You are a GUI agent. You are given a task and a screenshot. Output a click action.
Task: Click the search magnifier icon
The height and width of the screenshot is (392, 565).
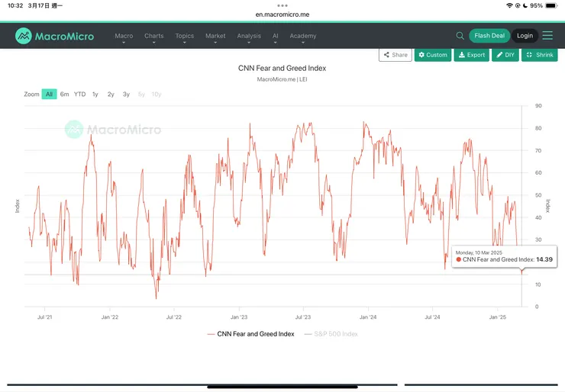coord(460,36)
